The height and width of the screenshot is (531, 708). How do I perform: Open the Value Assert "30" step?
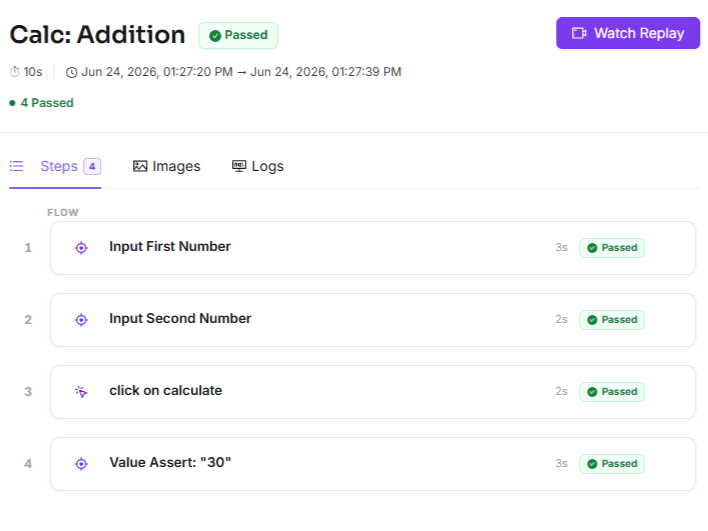pyautogui.click(x=373, y=464)
